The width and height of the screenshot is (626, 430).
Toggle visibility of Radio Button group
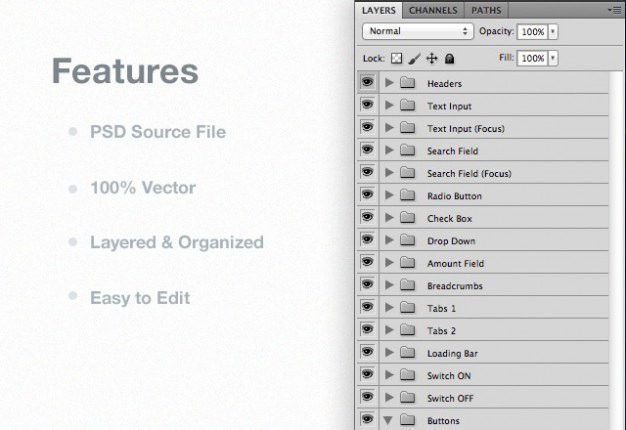coord(367,194)
